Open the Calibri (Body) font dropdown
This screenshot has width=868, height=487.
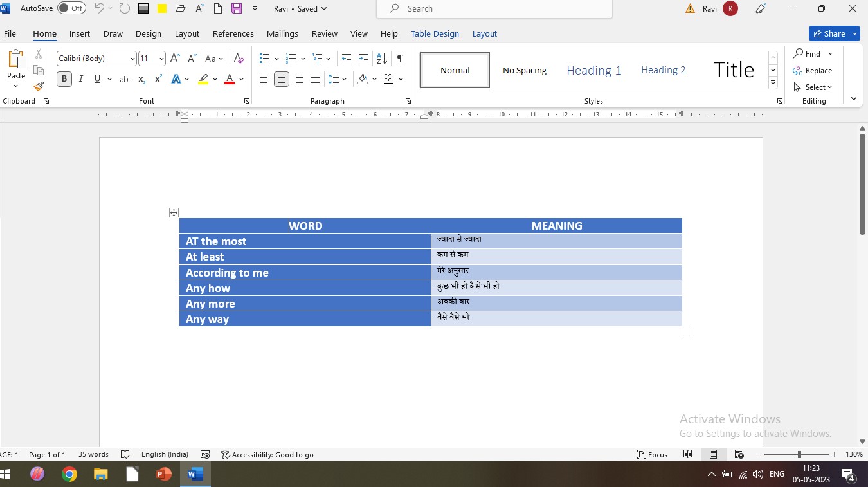(x=96, y=59)
